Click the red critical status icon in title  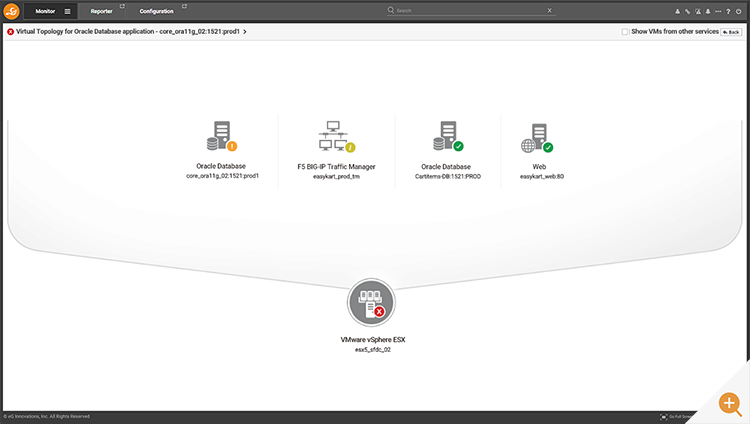coord(10,32)
